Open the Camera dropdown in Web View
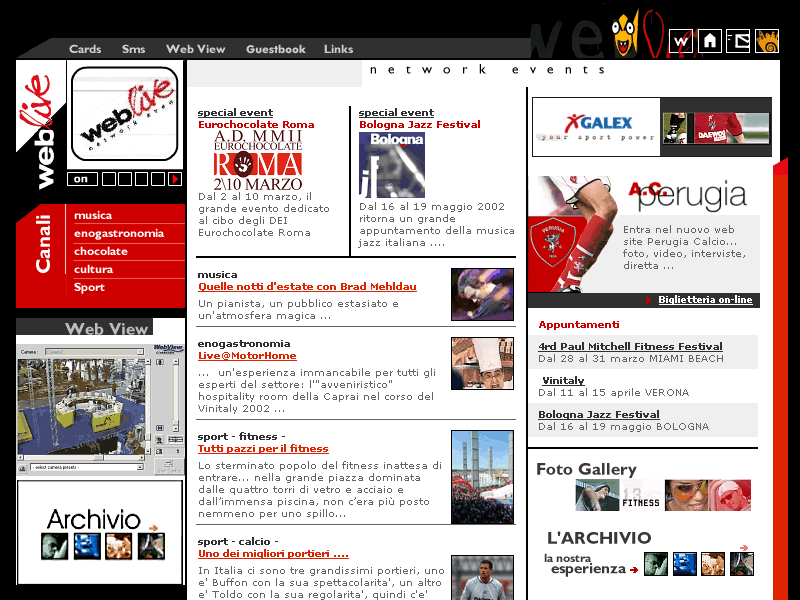 [94, 352]
